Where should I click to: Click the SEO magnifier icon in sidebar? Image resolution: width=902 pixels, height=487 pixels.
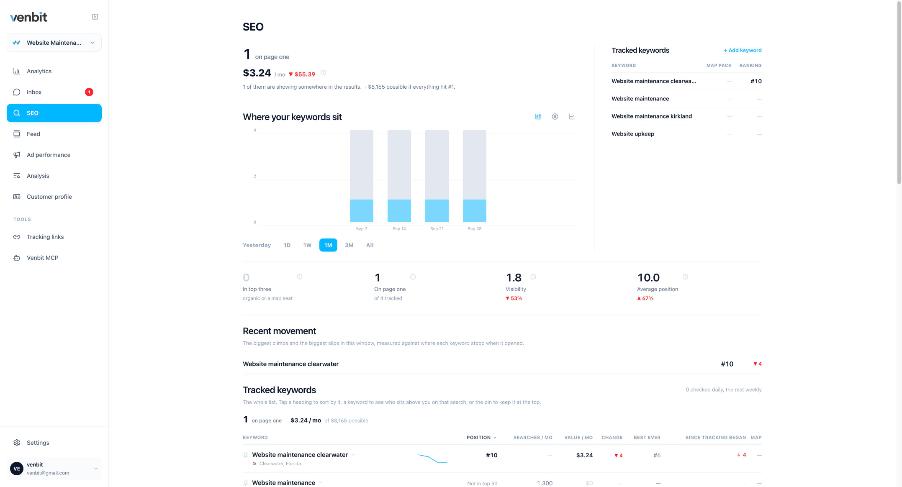pyautogui.click(x=17, y=113)
